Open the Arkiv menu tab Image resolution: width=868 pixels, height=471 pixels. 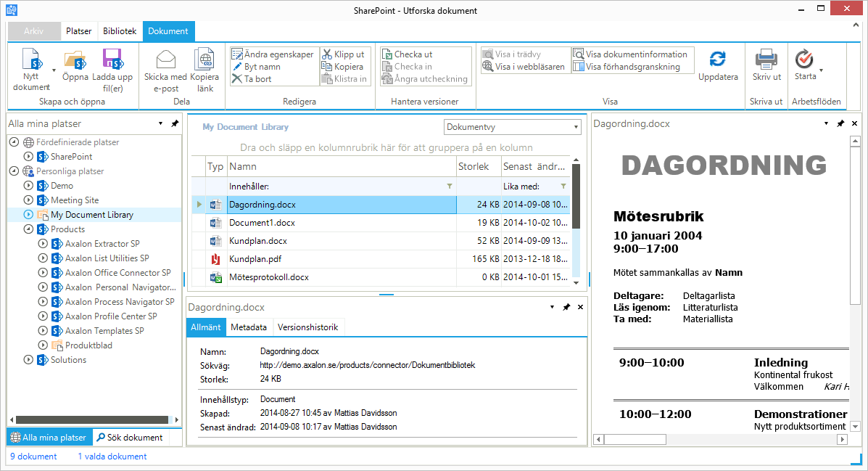34,31
